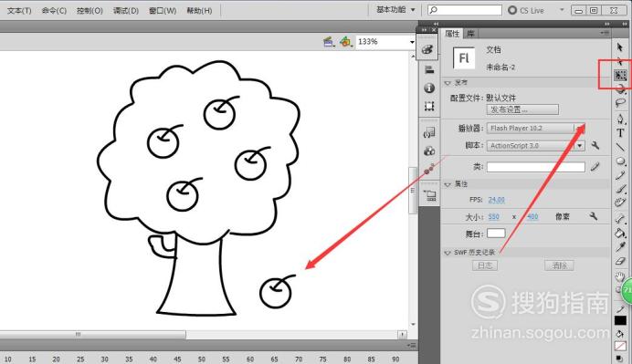Click the 类 class name input field

[x=536, y=167]
